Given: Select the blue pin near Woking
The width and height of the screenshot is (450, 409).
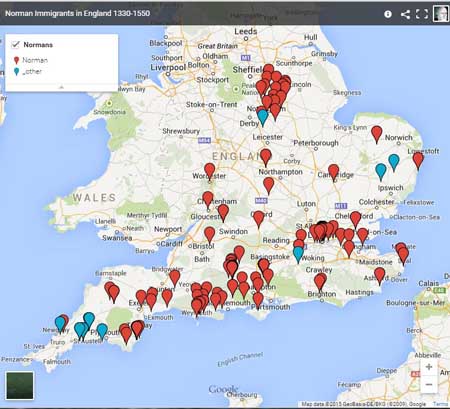Looking at the screenshot, I should coord(298,255).
